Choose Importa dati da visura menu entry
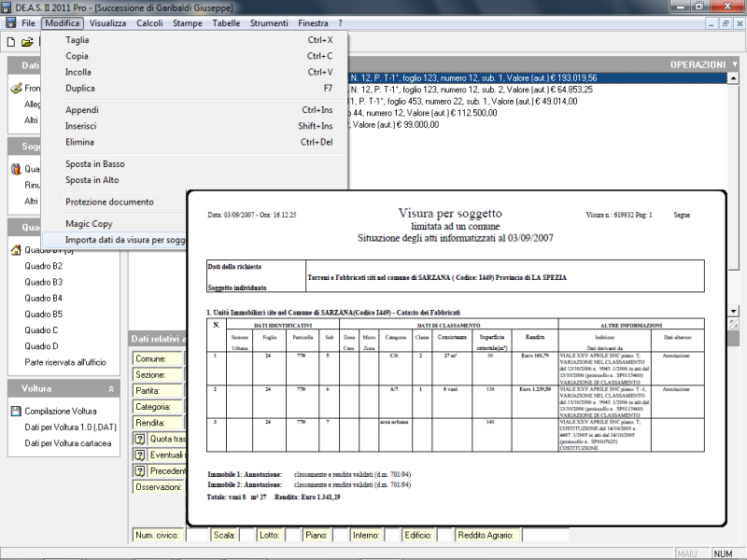This screenshot has width=747, height=560. 114,240
